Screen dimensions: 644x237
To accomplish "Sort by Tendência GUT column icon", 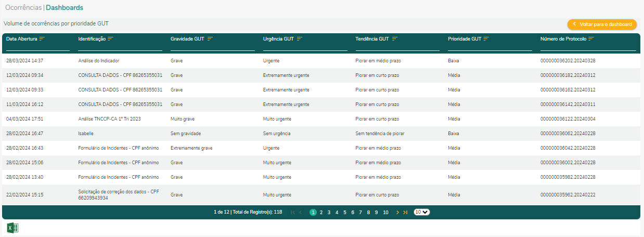I will [x=395, y=39].
